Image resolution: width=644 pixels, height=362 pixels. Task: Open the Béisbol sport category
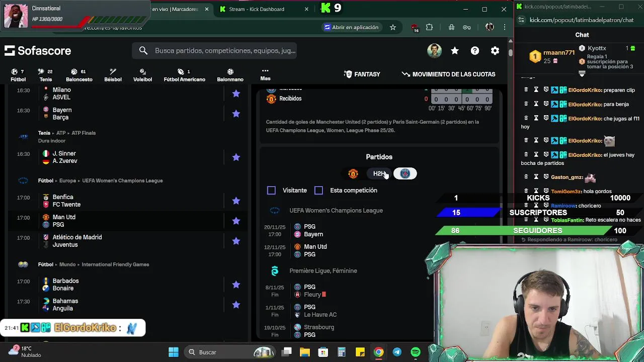click(113, 75)
